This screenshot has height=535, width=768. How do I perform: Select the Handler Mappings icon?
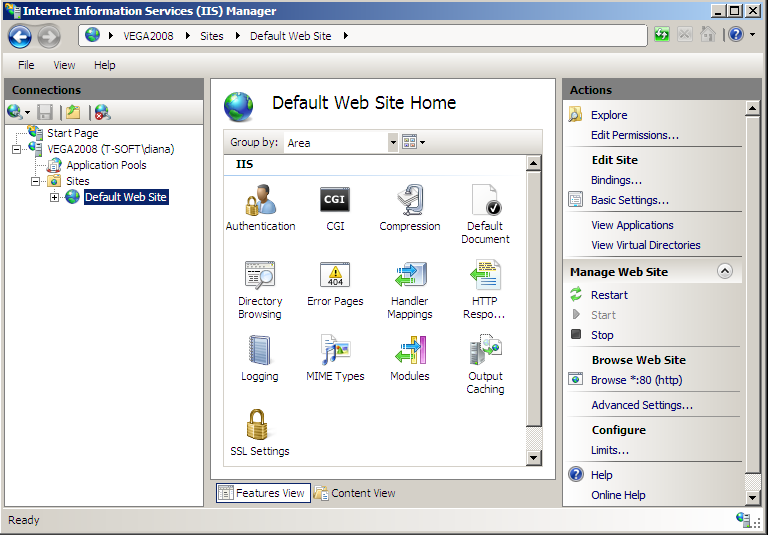coord(409,275)
